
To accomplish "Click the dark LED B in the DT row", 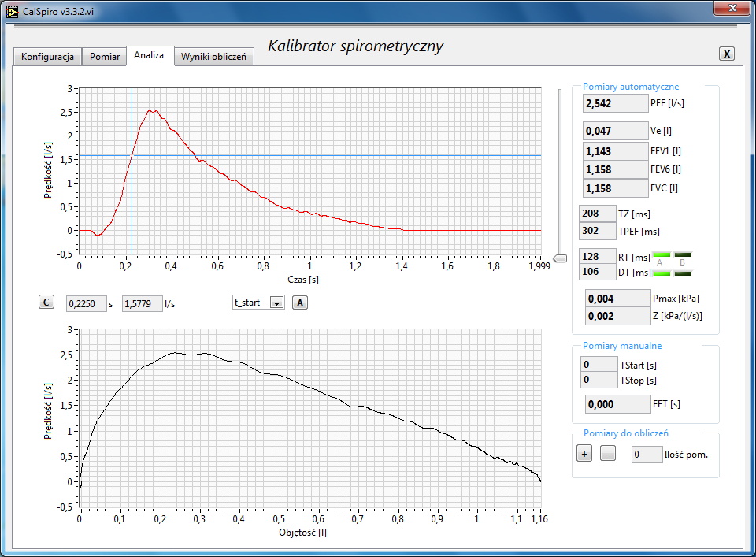I will (x=683, y=273).
